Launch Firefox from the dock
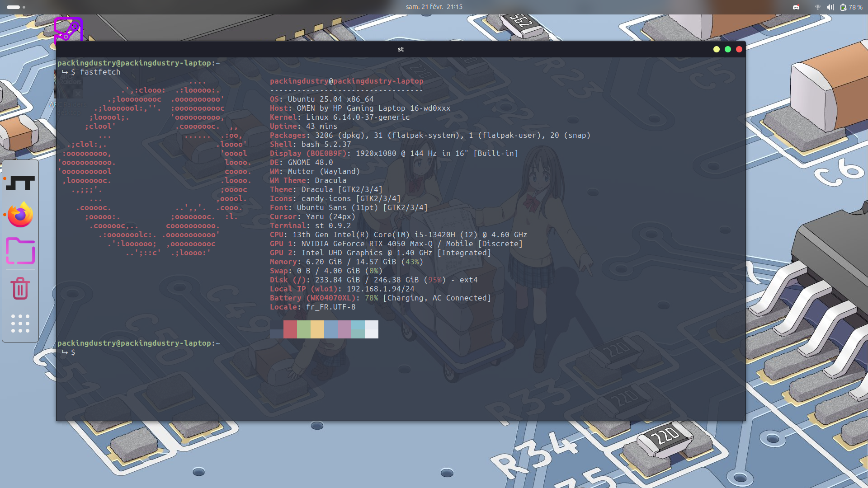Screen dimensions: 868x488 coord(20,215)
